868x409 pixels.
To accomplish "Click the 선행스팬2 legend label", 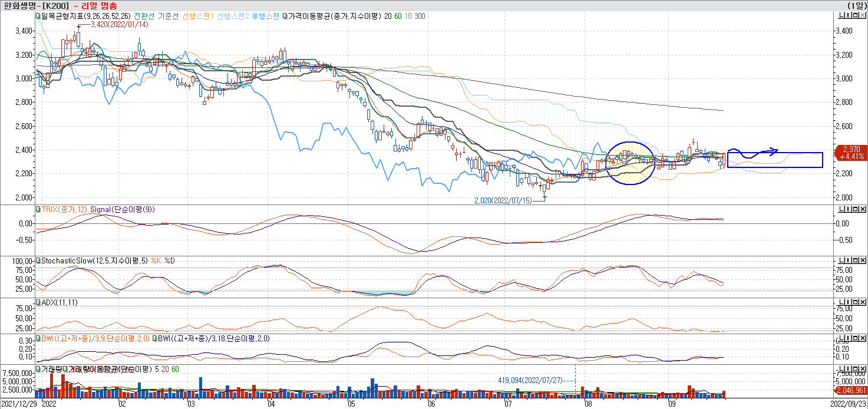I will (233, 16).
